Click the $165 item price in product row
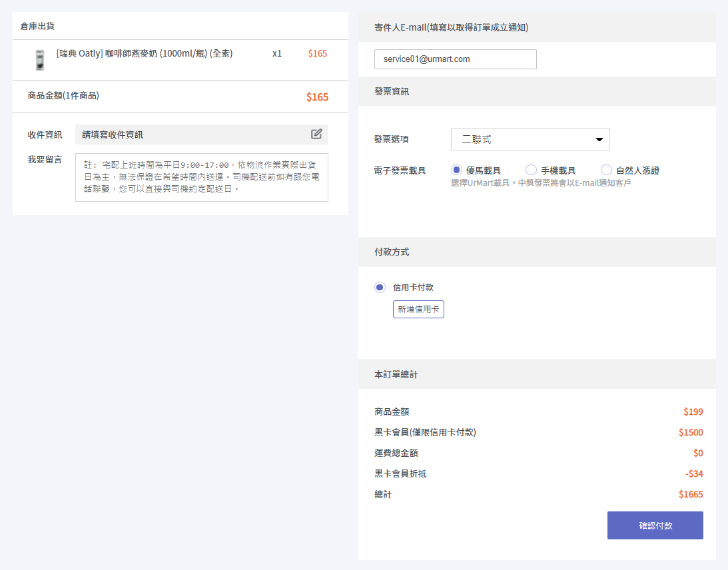728x570 pixels. click(318, 53)
